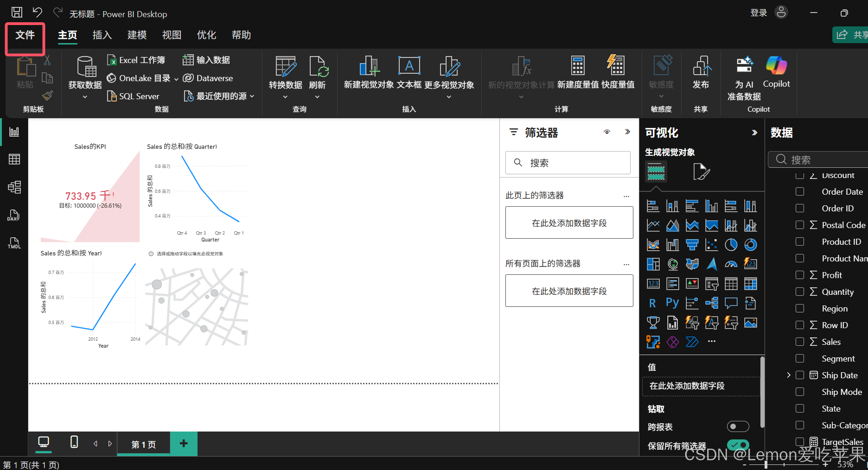The height and width of the screenshot is (470, 868).
Task: Open the 文件 menu
Action: 25,35
